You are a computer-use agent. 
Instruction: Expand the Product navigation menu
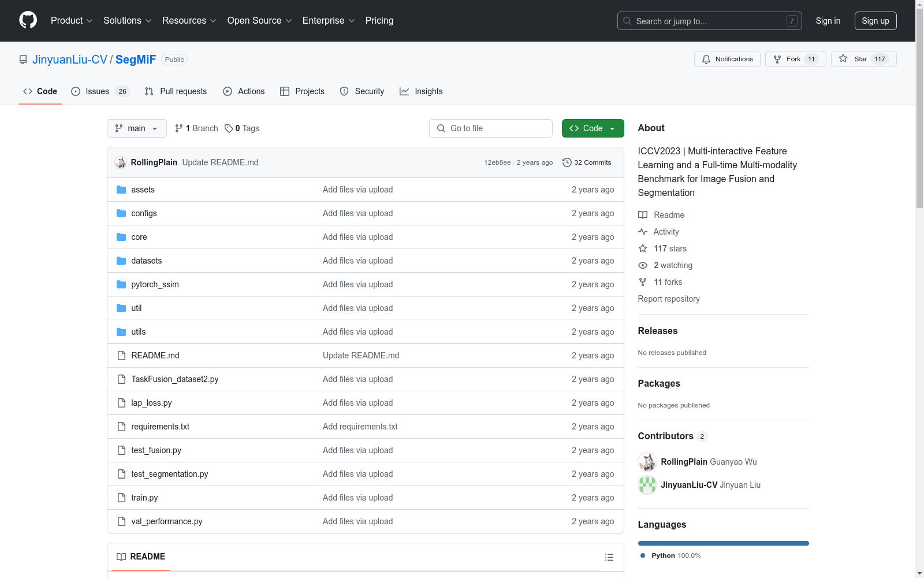(72, 21)
